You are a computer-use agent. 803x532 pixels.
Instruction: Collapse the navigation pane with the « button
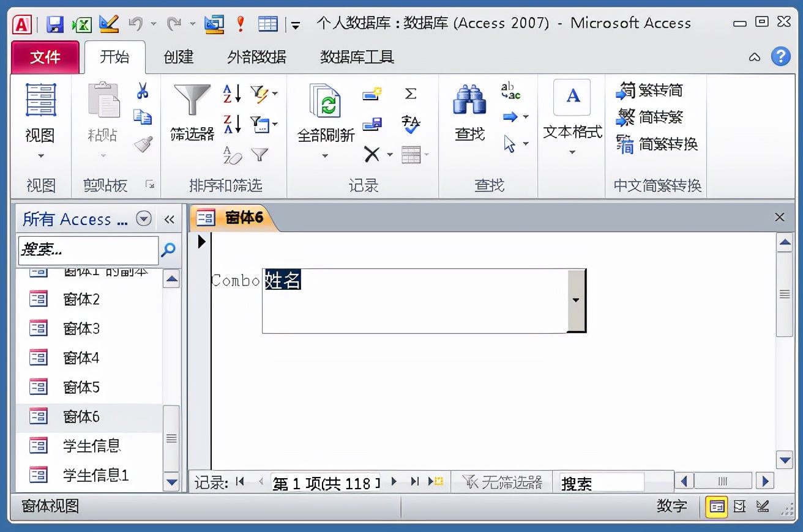click(x=170, y=219)
